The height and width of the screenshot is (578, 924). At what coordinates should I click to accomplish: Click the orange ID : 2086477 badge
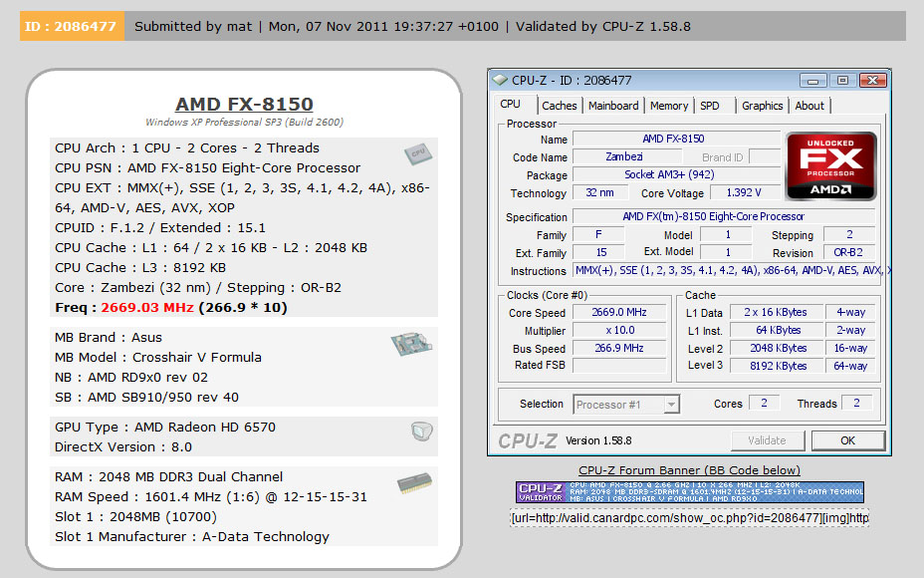tap(72, 26)
